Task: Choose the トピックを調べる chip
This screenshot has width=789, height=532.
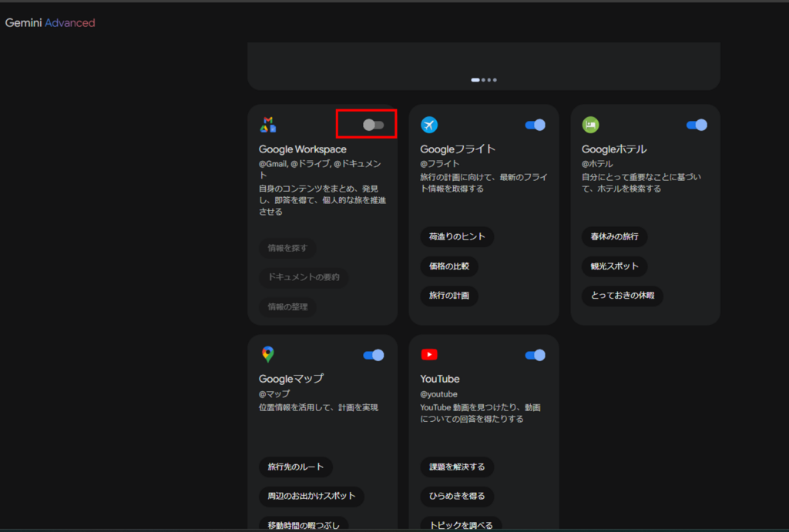Action: (461, 525)
